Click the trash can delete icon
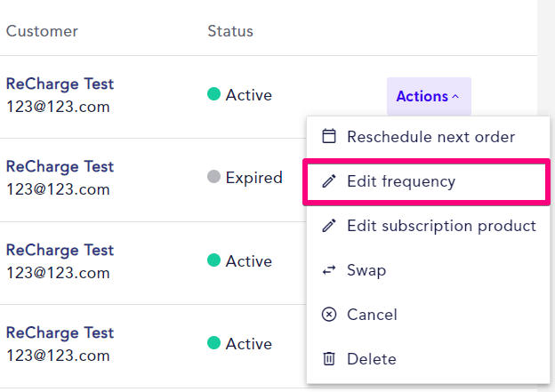 tap(329, 359)
